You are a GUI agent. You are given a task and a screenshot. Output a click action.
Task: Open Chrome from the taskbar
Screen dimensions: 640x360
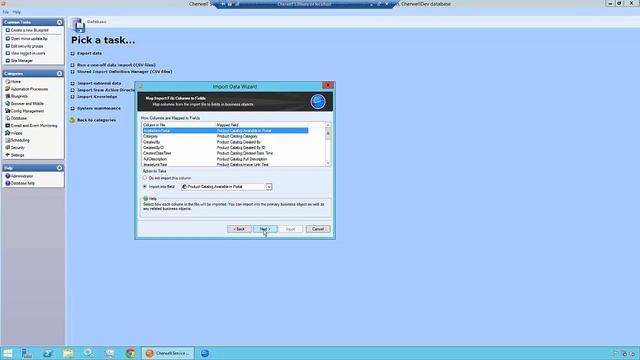click(x=131, y=353)
